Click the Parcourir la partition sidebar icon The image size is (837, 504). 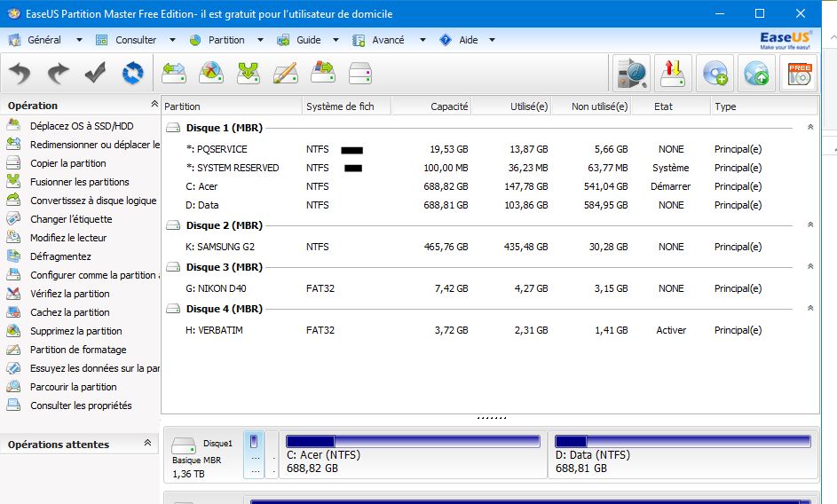pyautogui.click(x=13, y=387)
